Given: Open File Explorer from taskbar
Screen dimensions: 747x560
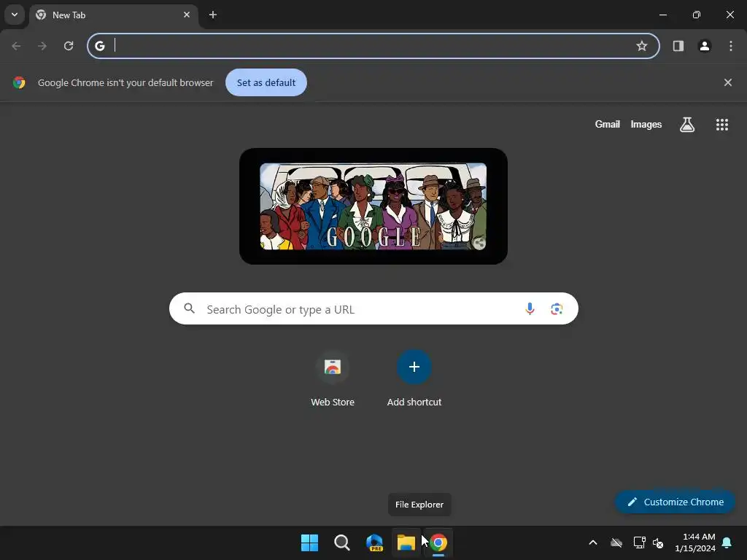Looking at the screenshot, I should tap(406, 542).
